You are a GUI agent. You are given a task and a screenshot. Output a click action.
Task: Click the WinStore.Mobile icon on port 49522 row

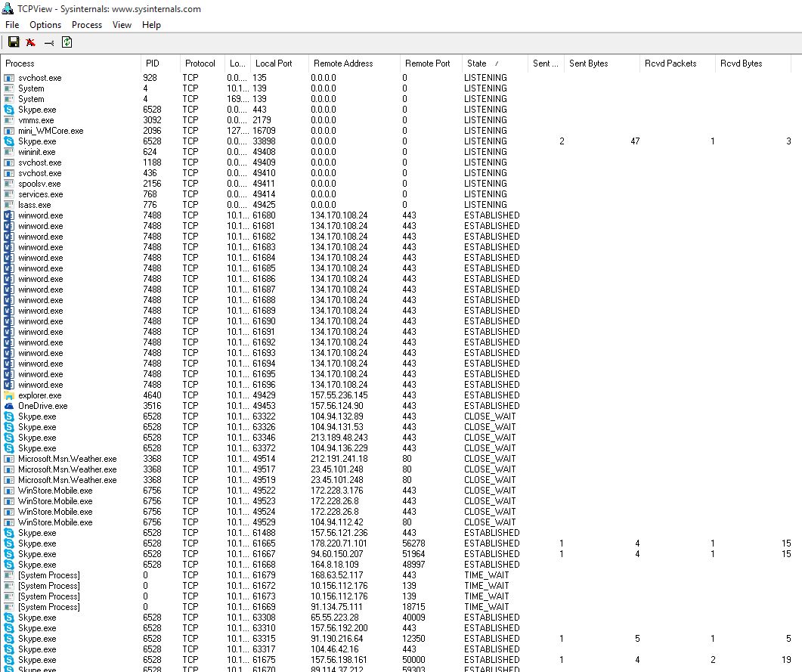coord(9,491)
